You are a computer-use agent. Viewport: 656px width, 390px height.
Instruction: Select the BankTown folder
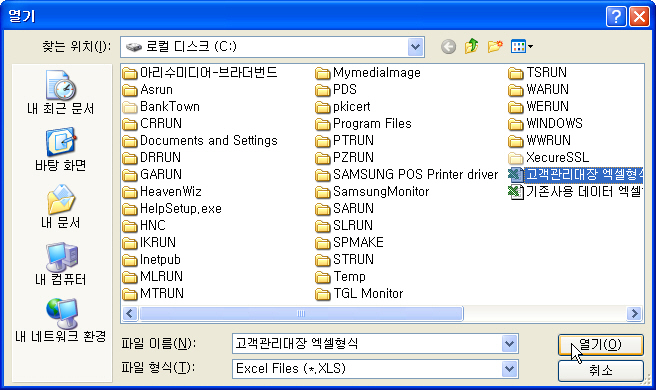[x=161, y=107]
